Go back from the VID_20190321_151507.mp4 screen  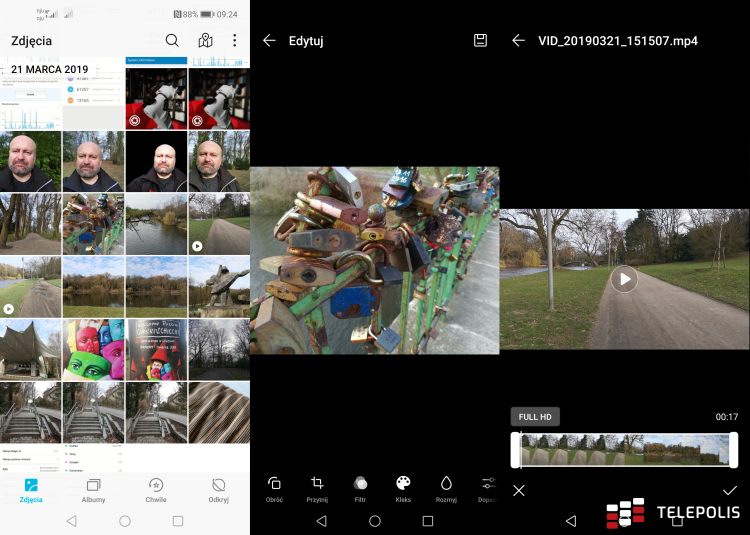click(518, 41)
